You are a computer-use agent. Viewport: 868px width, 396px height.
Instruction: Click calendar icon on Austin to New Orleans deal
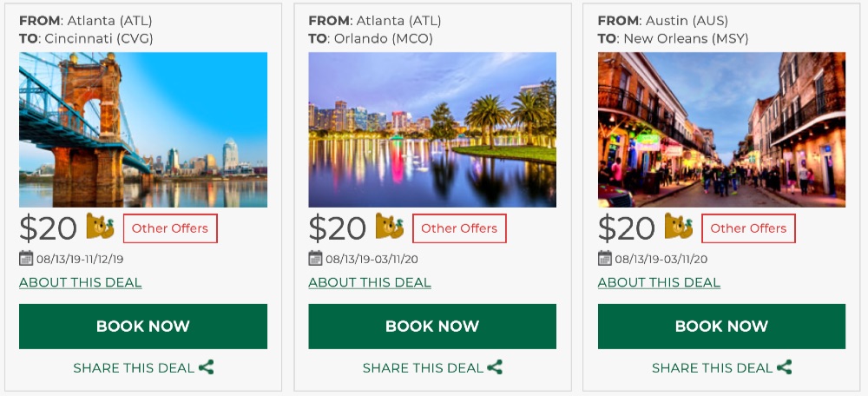604,258
